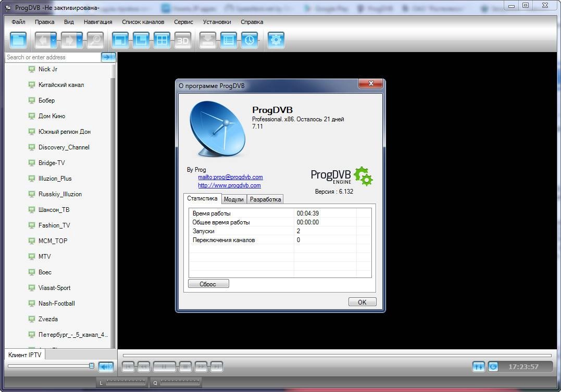Close the О программе ProgDVB dialog
Image resolution: width=561 pixels, height=392 pixels.
[x=371, y=83]
